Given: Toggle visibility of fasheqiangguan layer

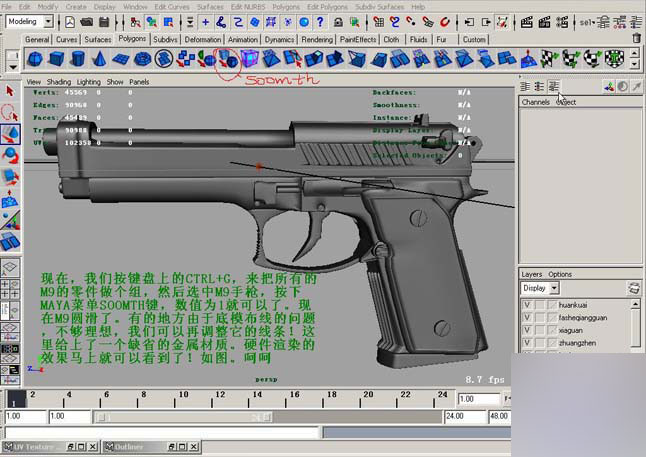Looking at the screenshot, I should coord(527,318).
